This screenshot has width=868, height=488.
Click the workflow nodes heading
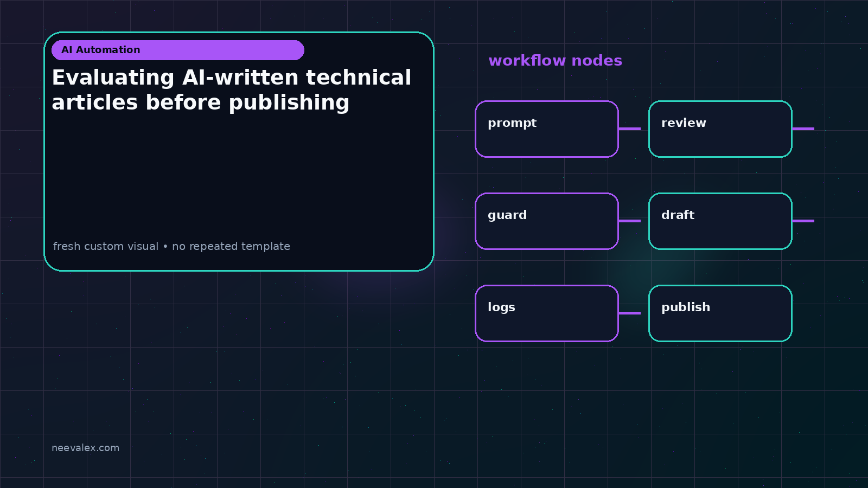[x=555, y=61]
